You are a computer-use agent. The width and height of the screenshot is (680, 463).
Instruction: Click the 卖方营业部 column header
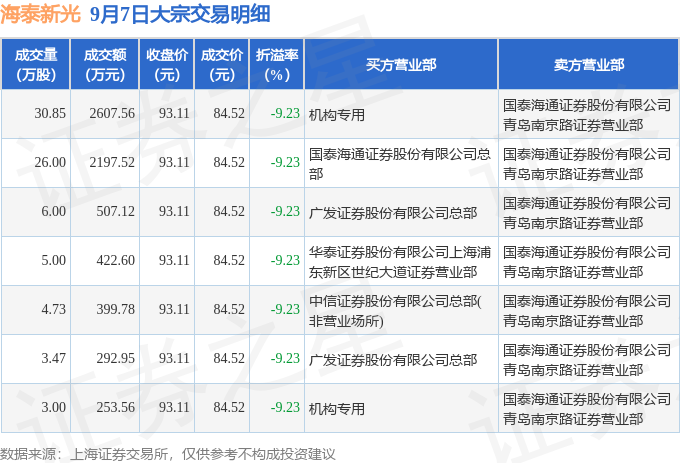(588, 64)
